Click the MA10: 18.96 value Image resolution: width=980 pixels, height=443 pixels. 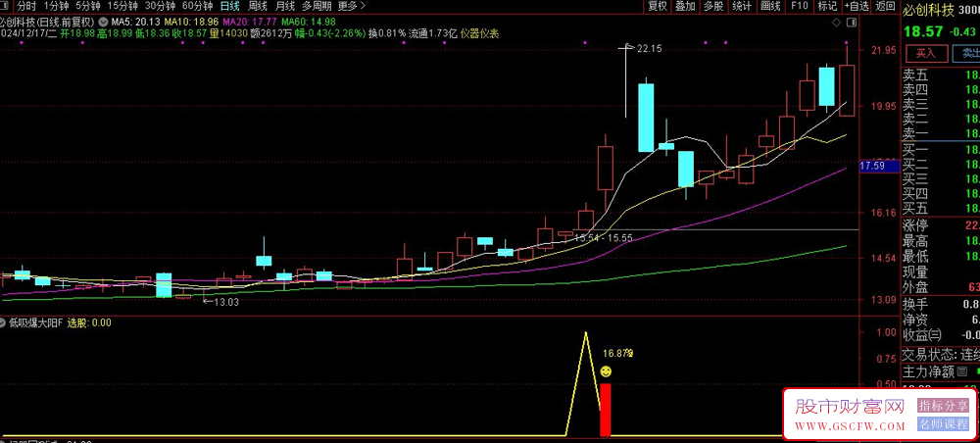(191, 22)
